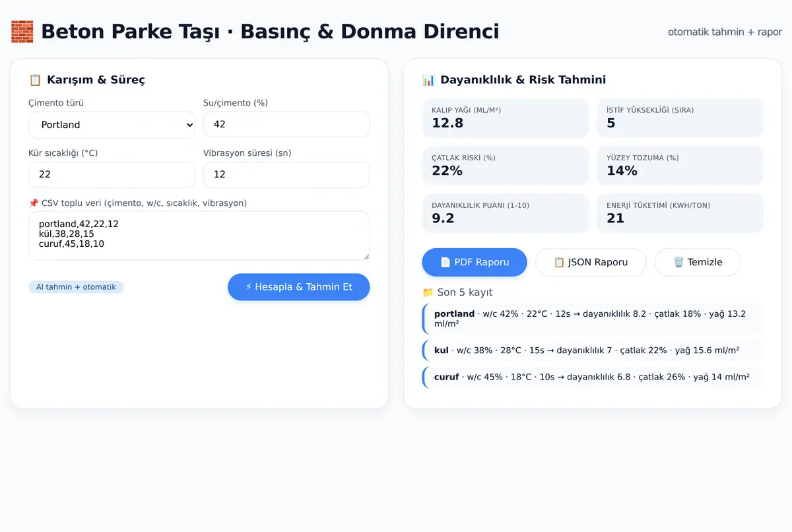Download the PDF Raporu
The height and width of the screenshot is (532, 792).
pyautogui.click(x=475, y=262)
